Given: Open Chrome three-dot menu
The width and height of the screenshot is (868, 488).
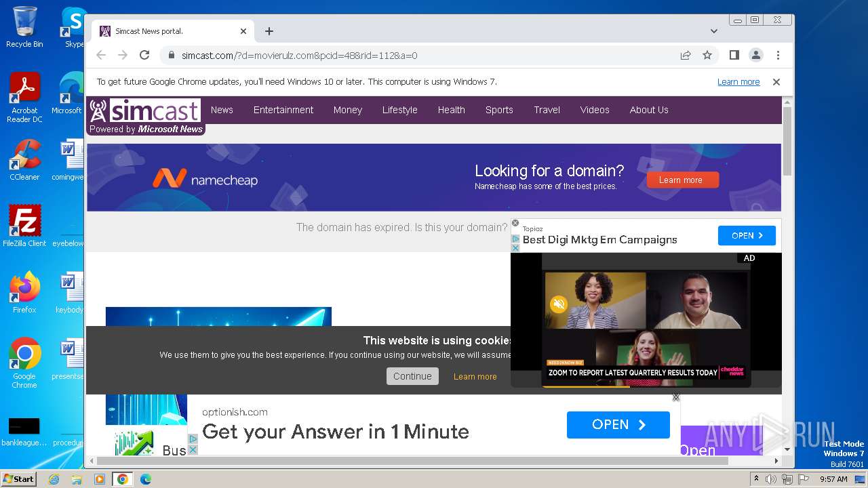Looking at the screenshot, I should (x=778, y=55).
